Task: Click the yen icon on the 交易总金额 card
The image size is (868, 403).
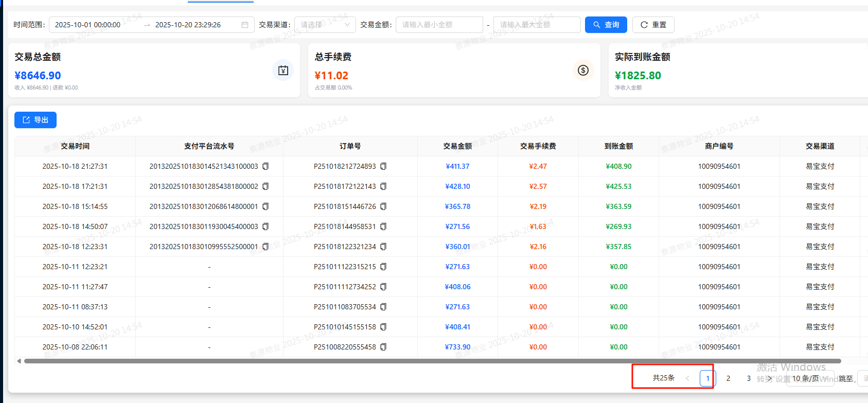Action: [x=283, y=71]
